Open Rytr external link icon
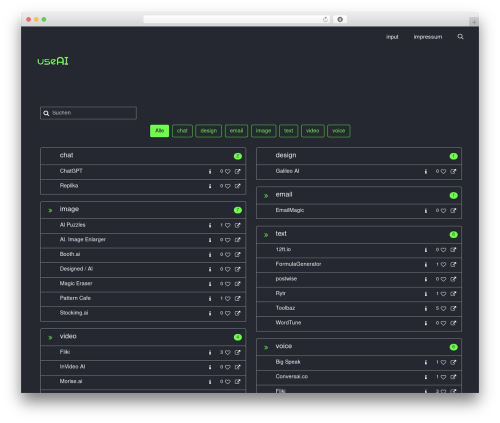 click(x=453, y=294)
